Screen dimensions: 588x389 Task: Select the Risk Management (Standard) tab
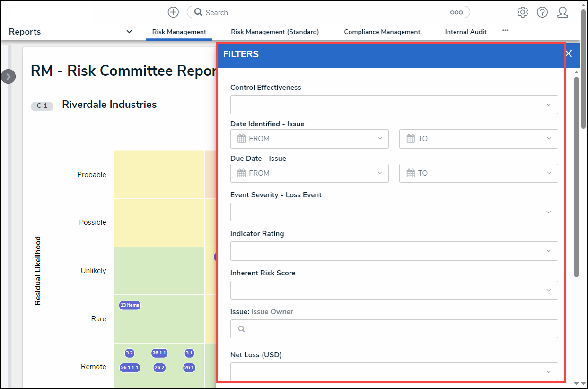point(275,32)
